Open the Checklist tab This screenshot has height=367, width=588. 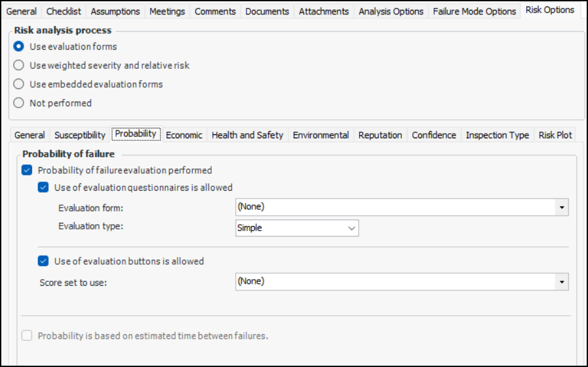[x=64, y=11]
